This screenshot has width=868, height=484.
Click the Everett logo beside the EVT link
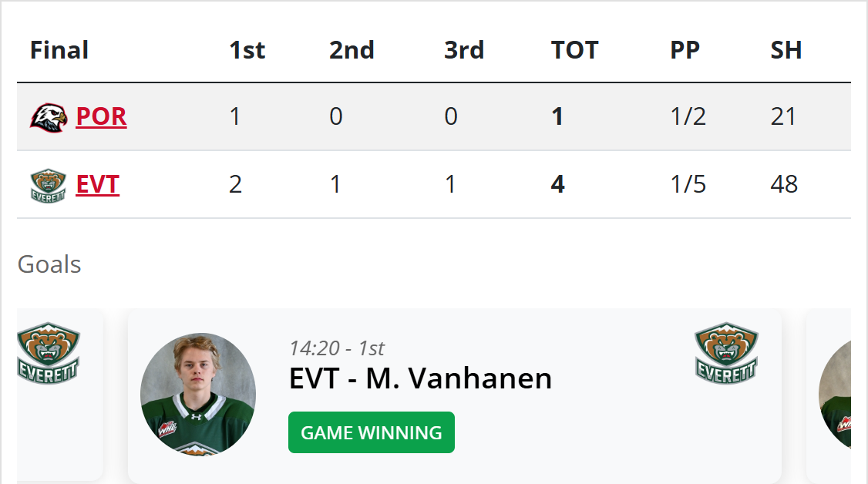49,186
